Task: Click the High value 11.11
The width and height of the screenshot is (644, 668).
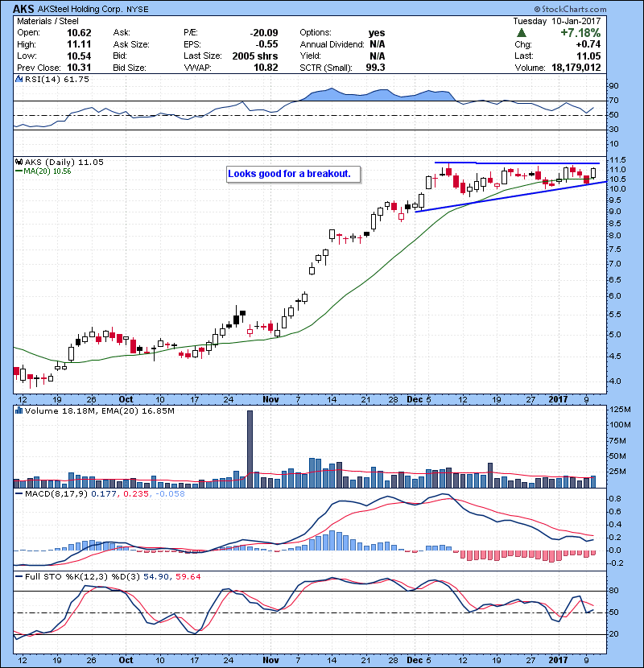Action: tap(79, 44)
